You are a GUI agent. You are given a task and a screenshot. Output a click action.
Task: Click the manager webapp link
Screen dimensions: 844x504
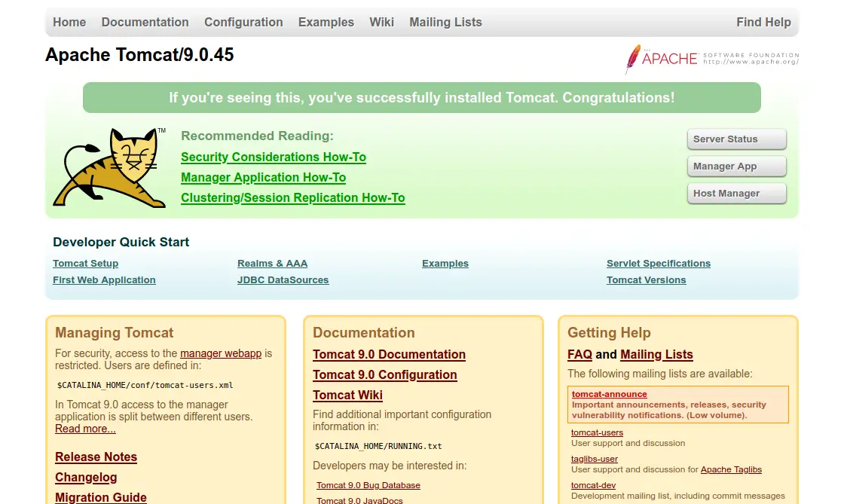click(221, 353)
